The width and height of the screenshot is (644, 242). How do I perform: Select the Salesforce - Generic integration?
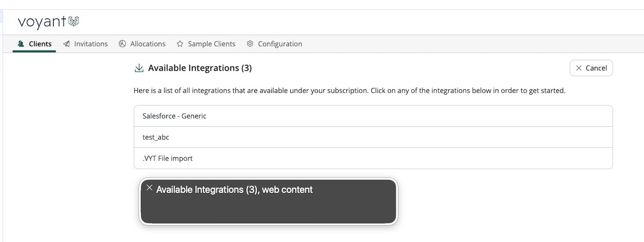pos(373,116)
